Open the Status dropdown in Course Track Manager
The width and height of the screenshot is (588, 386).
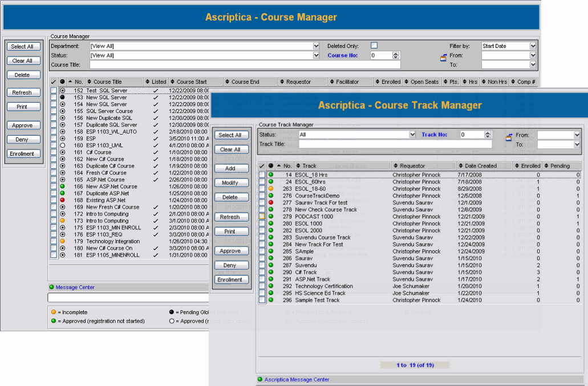[412, 135]
